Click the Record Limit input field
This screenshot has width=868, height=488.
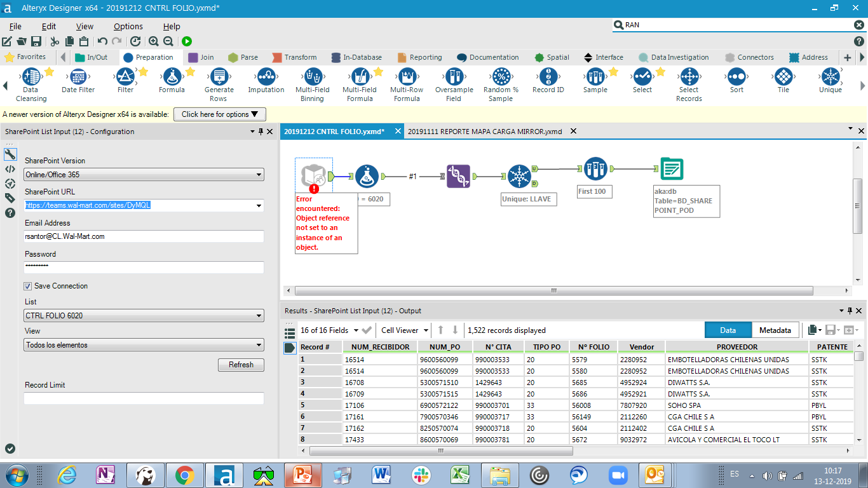(144, 398)
